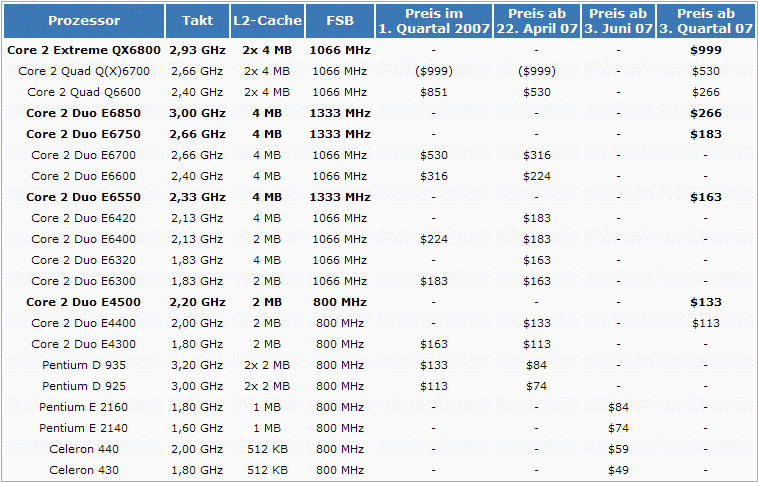
Task: Click the L2-Cache column header
Action: 267,21
